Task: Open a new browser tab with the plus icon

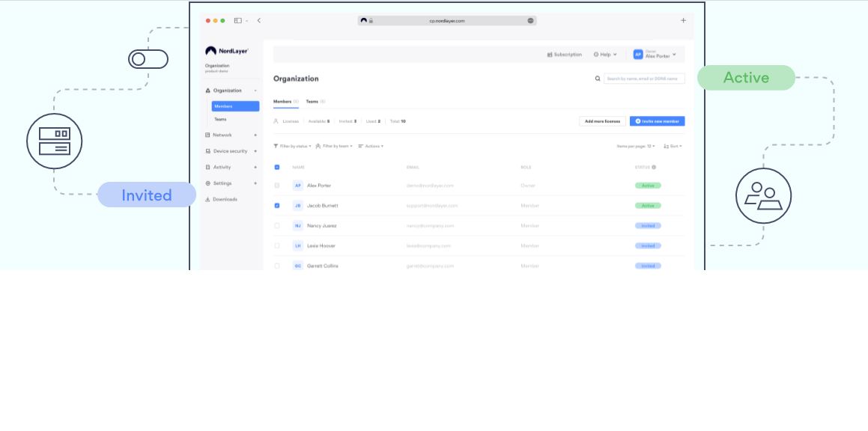Action: tap(683, 21)
